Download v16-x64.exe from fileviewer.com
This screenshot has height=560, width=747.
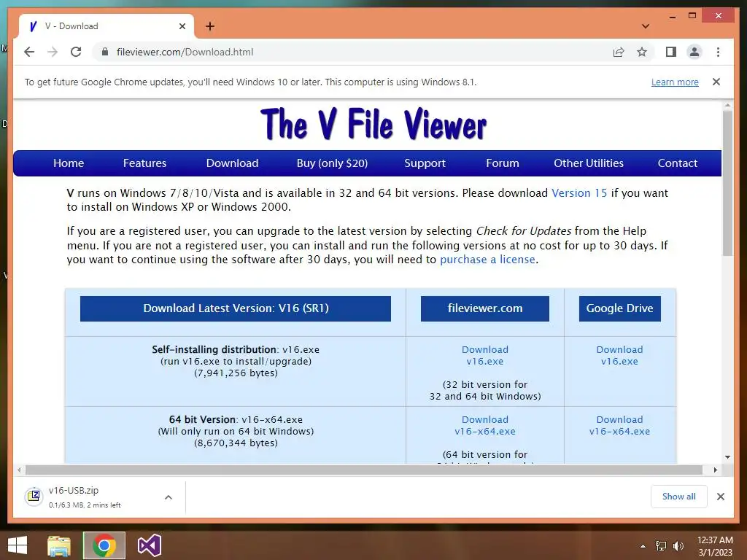click(x=485, y=425)
